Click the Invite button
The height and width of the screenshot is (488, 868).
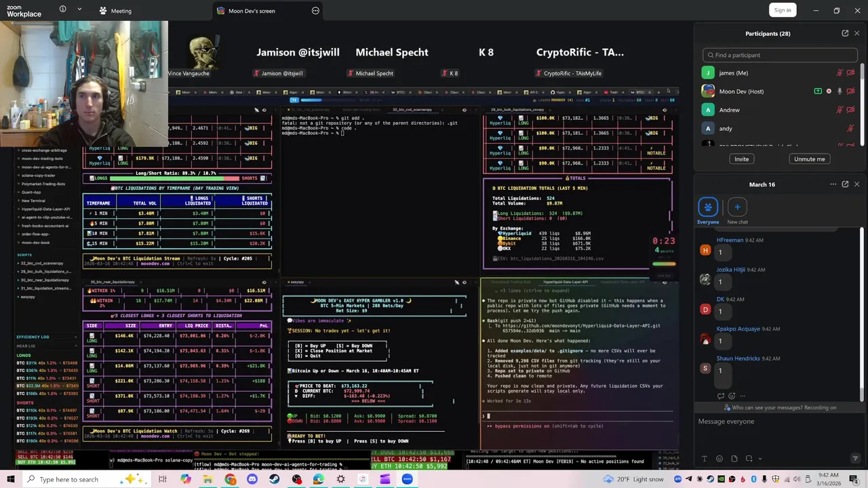click(x=741, y=159)
